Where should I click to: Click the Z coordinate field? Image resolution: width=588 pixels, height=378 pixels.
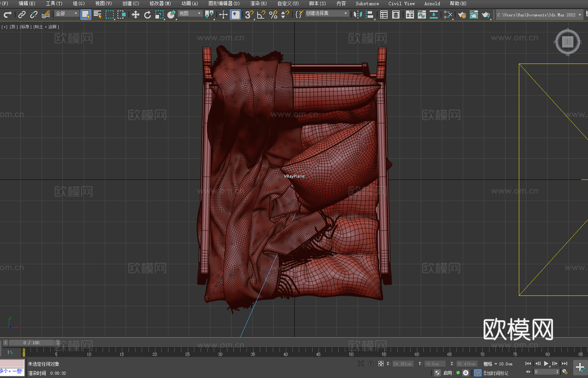pyautogui.click(x=466, y=364)
